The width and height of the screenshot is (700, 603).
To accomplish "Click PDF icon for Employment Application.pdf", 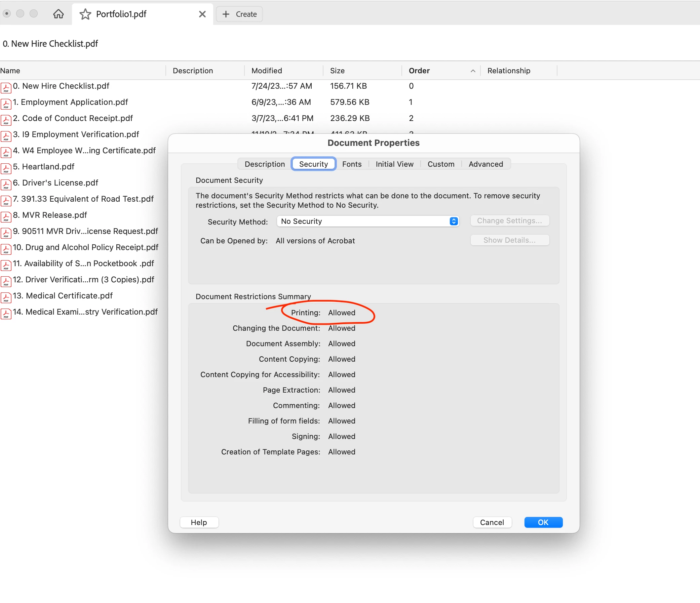I will [x=6, y=104].
